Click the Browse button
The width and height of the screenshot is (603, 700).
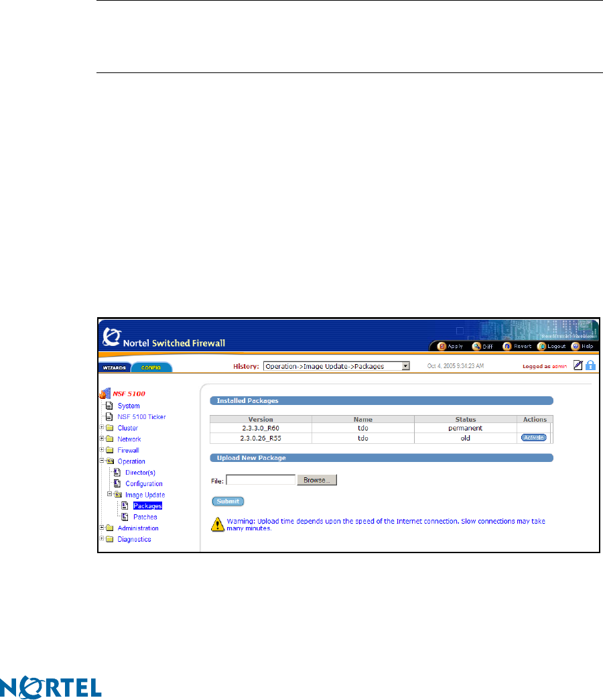317,480
